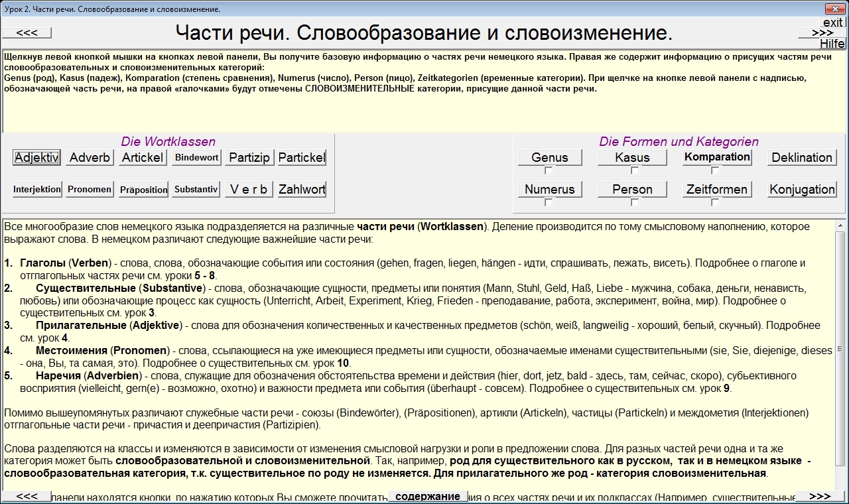Open the Partizip section
Image resolution: width=849 pixels, height=504 pixels.
[x=249, y=157]
